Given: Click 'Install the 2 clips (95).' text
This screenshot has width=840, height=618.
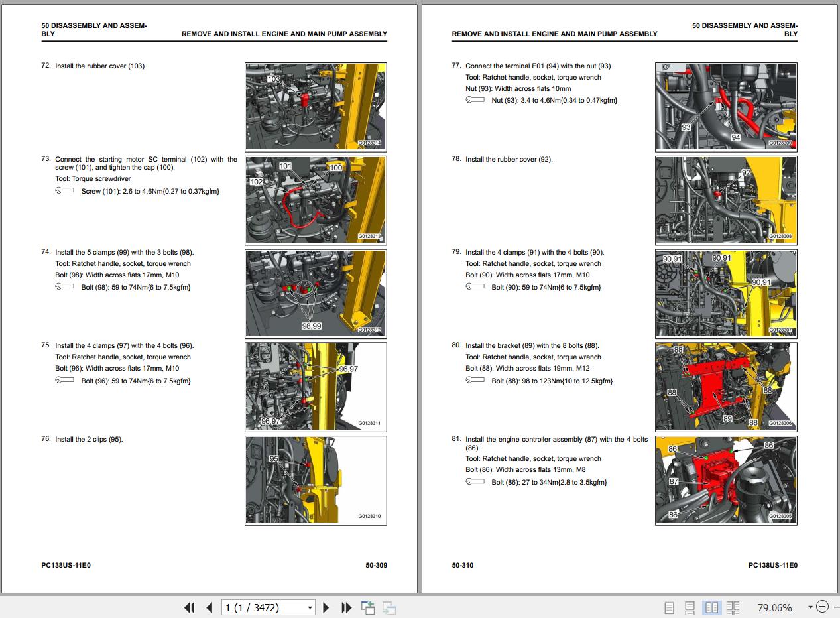Looking at the screenshot, I should point(89,440).
